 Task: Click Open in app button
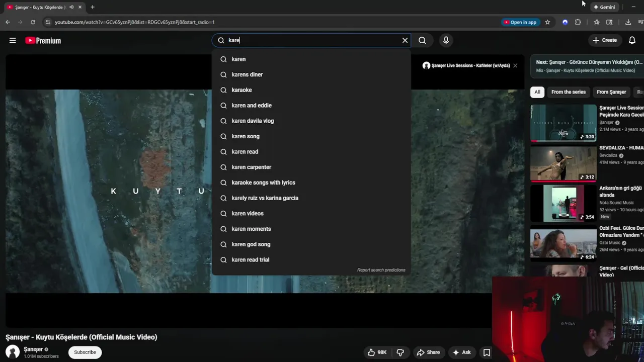pos(520,22)
